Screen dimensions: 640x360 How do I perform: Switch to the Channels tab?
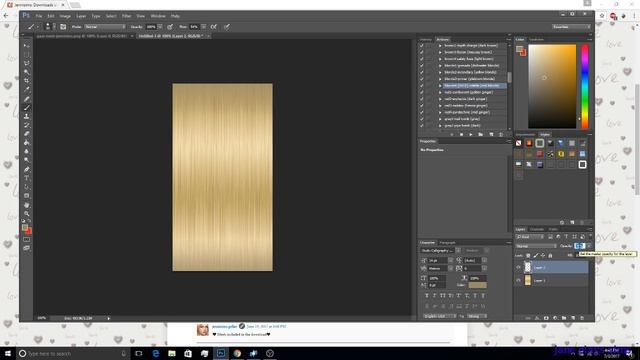point(537,229)
